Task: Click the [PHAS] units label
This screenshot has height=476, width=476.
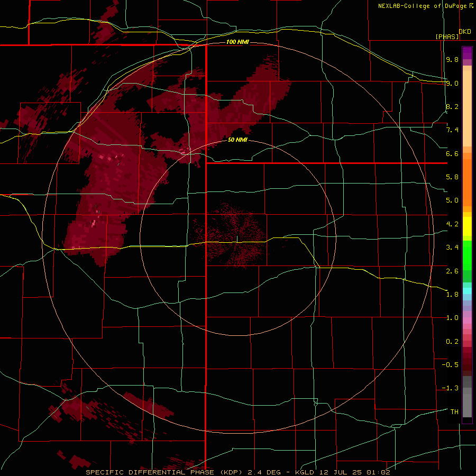Action: pyautogui.click(x=447, y=36)
